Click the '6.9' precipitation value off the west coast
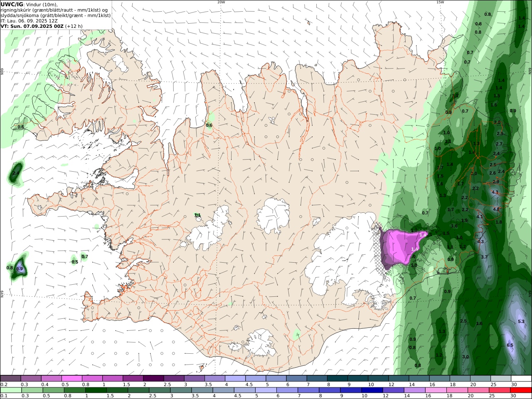532x399 pixels. [x=20, y=269]
